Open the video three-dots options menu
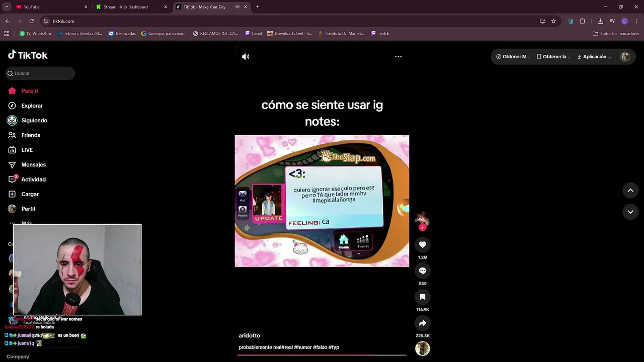Image resolution: width=644 pixels, height=362 pixels. click(x=398, y=57)
